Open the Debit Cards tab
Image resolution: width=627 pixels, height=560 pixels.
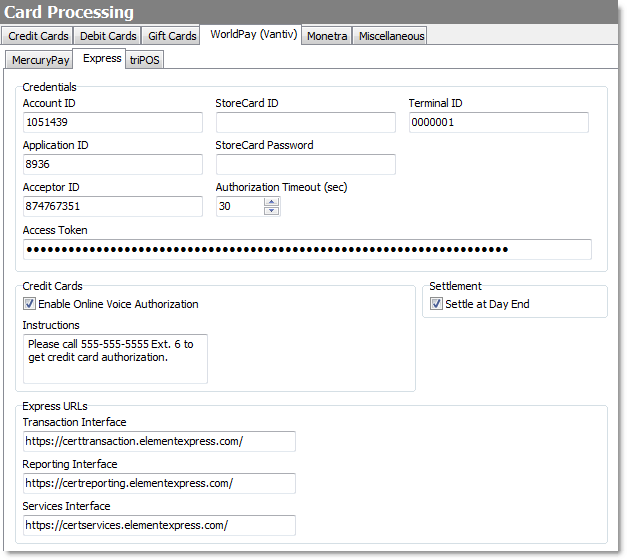pyautogui.click(x=108, y=36)
